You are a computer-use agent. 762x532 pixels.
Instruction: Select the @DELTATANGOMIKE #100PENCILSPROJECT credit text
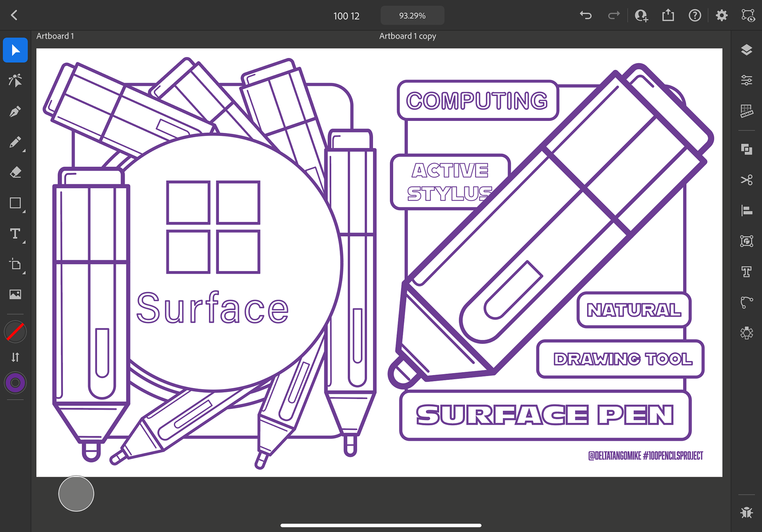click(645, 456)
